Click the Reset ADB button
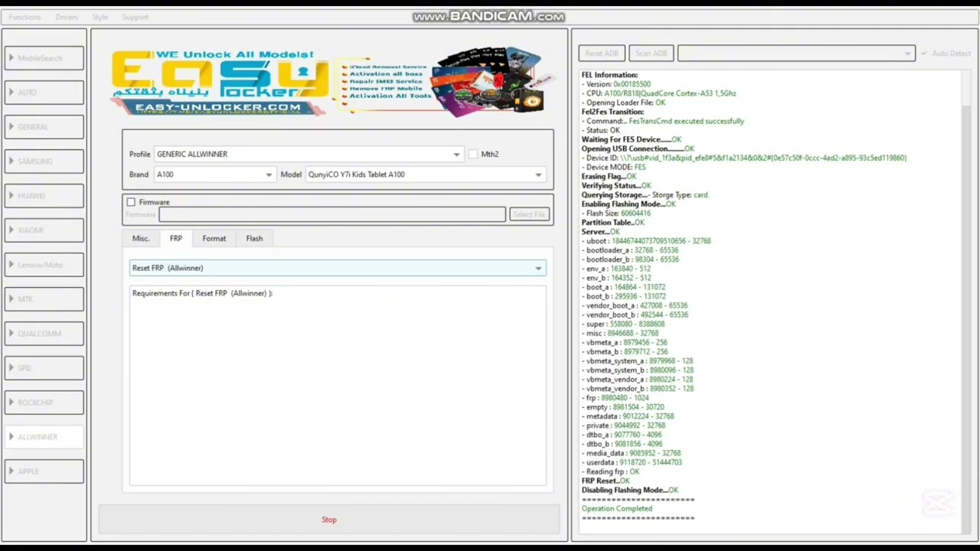The height and width of the screenshot is (551, 980). (602, 54)
